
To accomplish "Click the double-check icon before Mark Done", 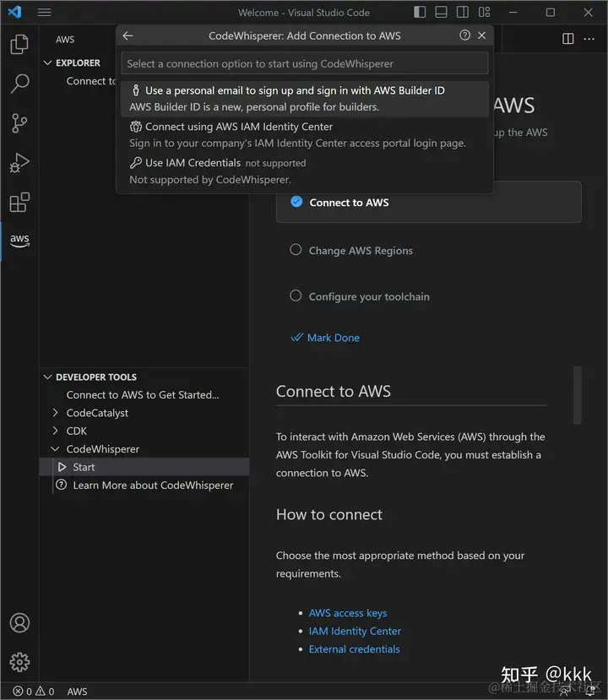I will coord(297,338).
